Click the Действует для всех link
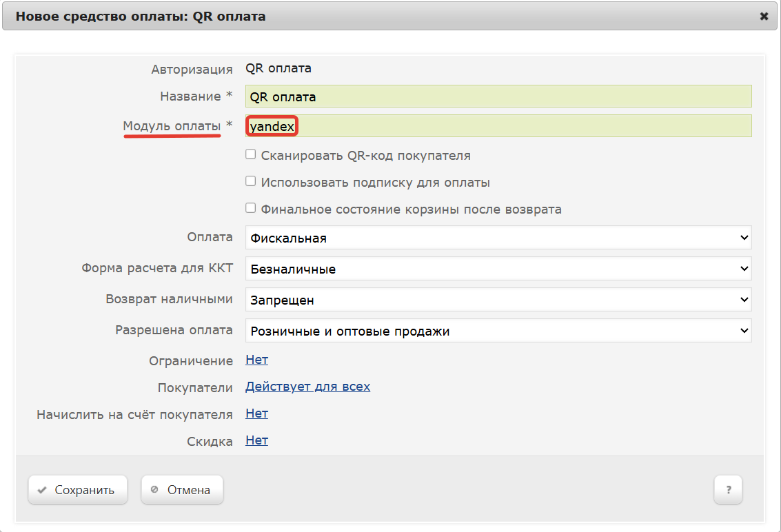The image size is (781, 532). [x=308, y=387]
